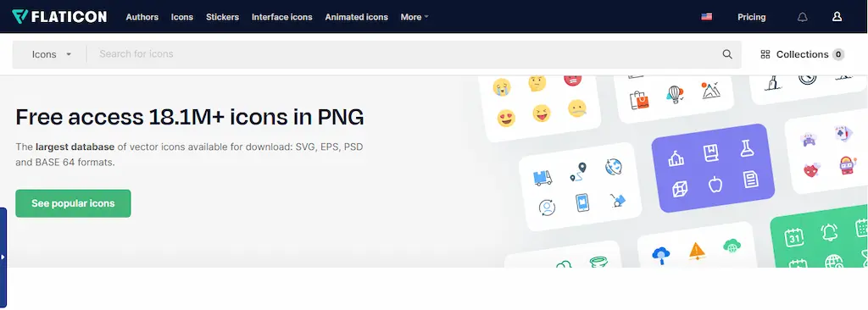This screenshot has height=310, width=868.
Task: Expand the More dropdown menu
Action: click(x=415, y=17)
